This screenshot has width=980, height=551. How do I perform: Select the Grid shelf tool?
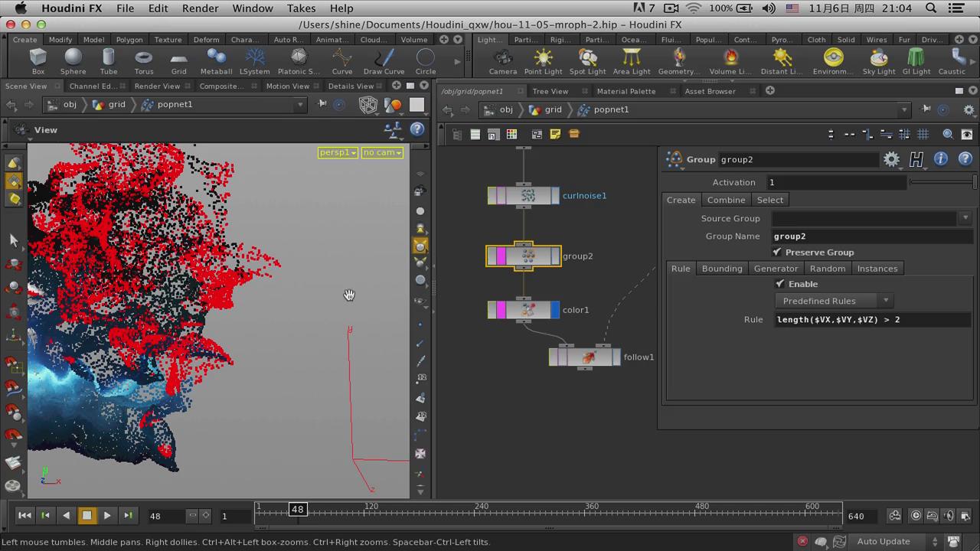point(178,61)
